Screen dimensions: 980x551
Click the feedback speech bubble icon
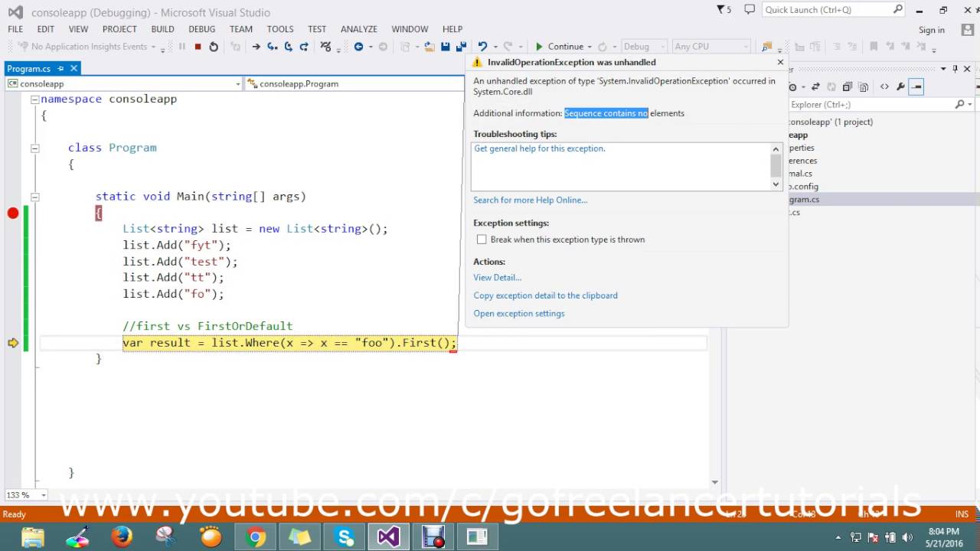(750, 10)
